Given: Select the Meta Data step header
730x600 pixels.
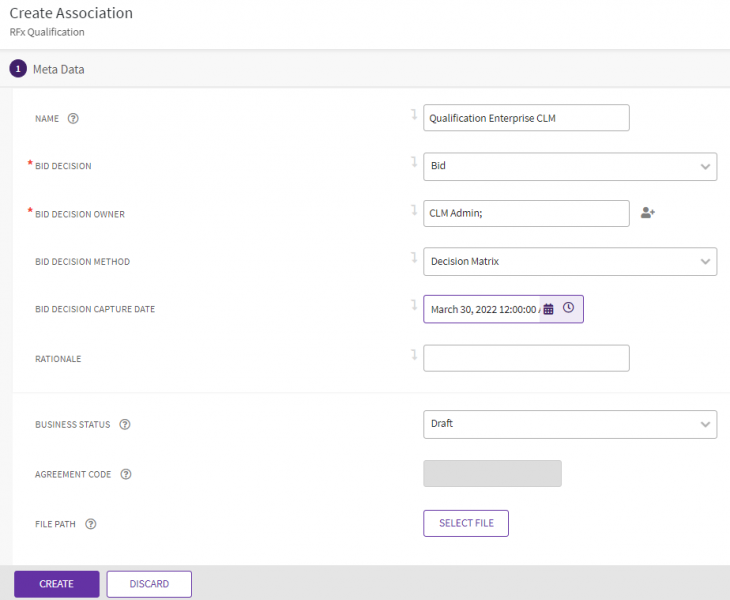Looking at the screenshot, I should tap(58, 70).
